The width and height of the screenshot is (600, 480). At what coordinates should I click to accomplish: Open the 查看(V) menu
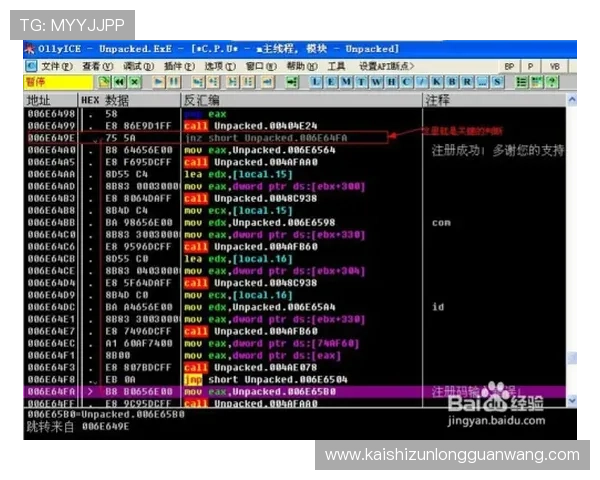[x=98, y=66]
